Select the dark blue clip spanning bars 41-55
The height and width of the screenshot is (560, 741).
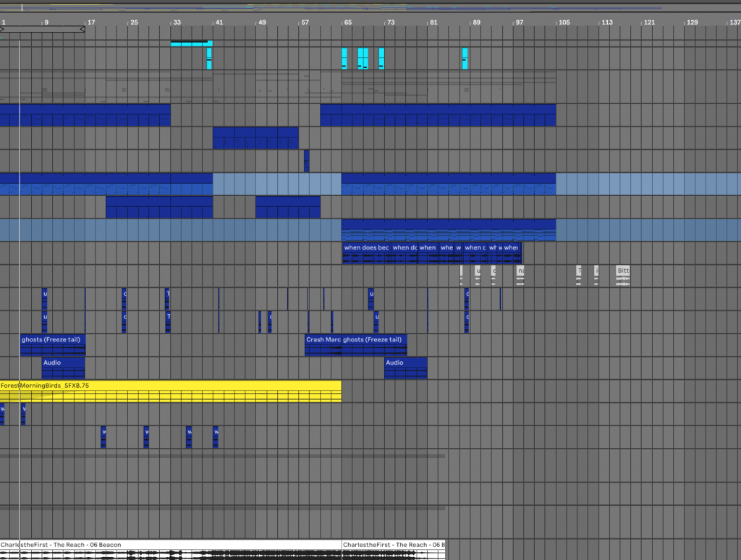coord(255,137)
